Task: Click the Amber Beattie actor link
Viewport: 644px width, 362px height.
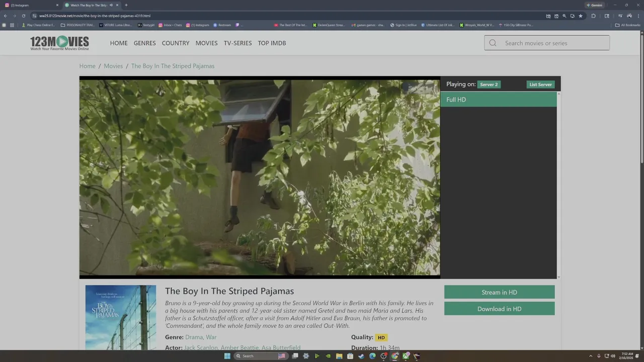Action: point(239,347)
